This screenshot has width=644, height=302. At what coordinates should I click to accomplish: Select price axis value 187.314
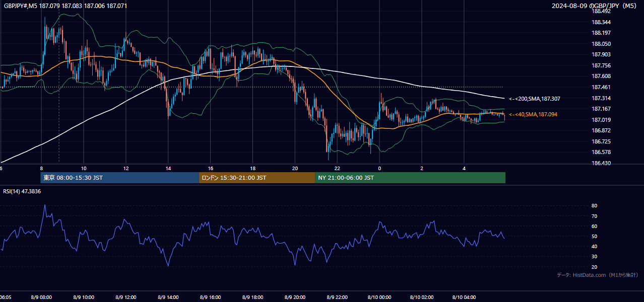click(x=601, y=98)
